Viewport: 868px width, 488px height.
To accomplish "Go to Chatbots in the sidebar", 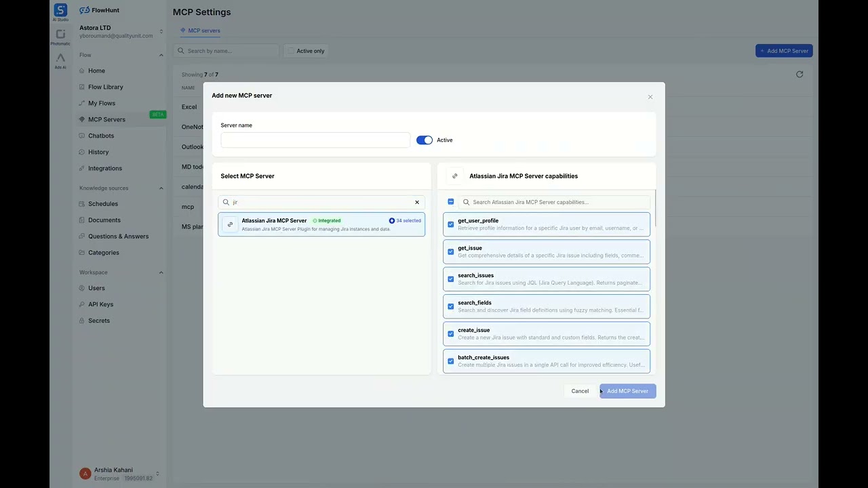I will [101, 136].
